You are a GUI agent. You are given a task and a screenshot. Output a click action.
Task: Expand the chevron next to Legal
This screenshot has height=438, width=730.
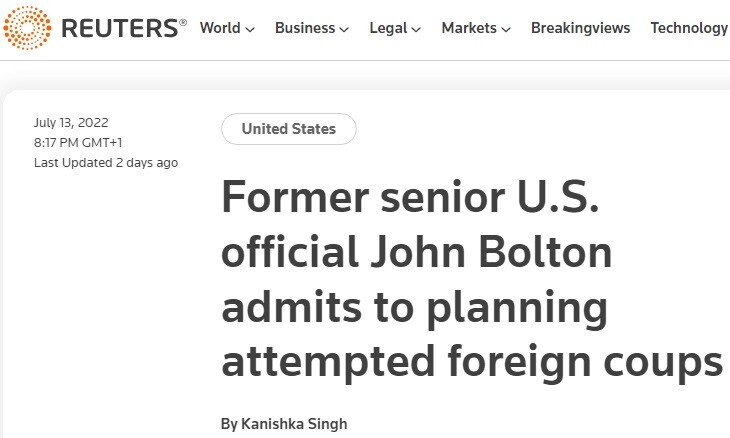(x=416, y=29)
